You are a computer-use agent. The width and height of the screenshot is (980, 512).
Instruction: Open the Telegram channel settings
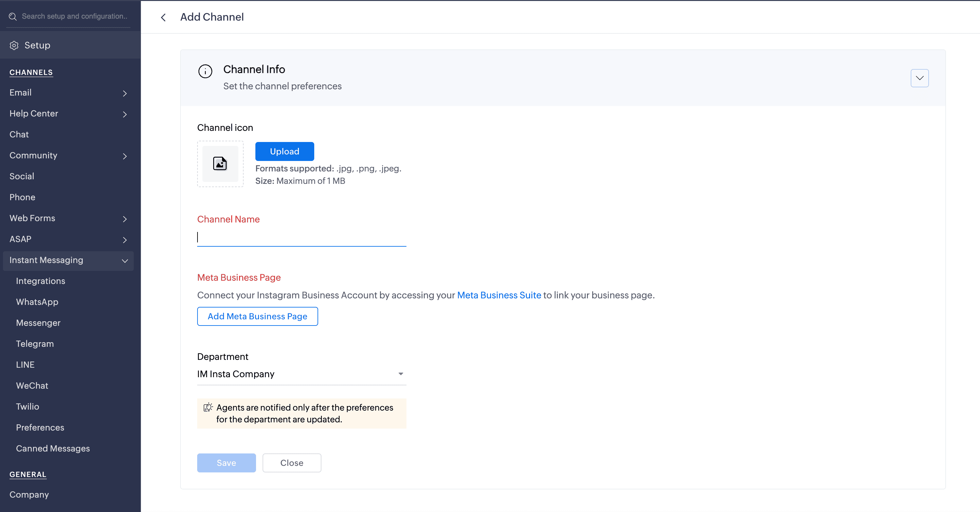pyautogui.click(x=35, y=344)
